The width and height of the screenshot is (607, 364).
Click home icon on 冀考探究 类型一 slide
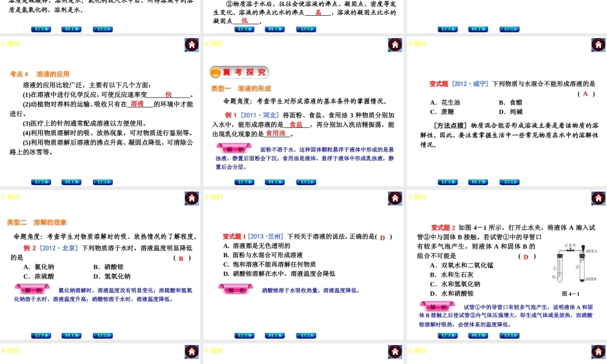[395, 45]
